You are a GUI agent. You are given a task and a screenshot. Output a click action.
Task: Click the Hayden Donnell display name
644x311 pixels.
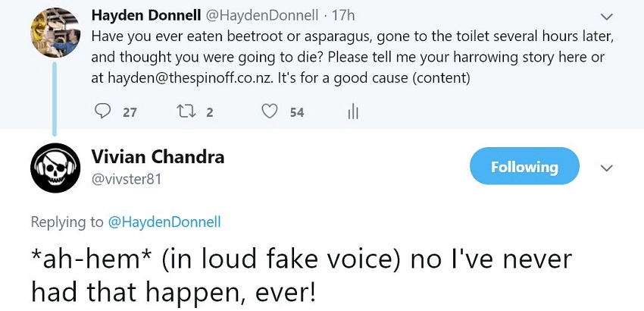click(x=145, y=15)
